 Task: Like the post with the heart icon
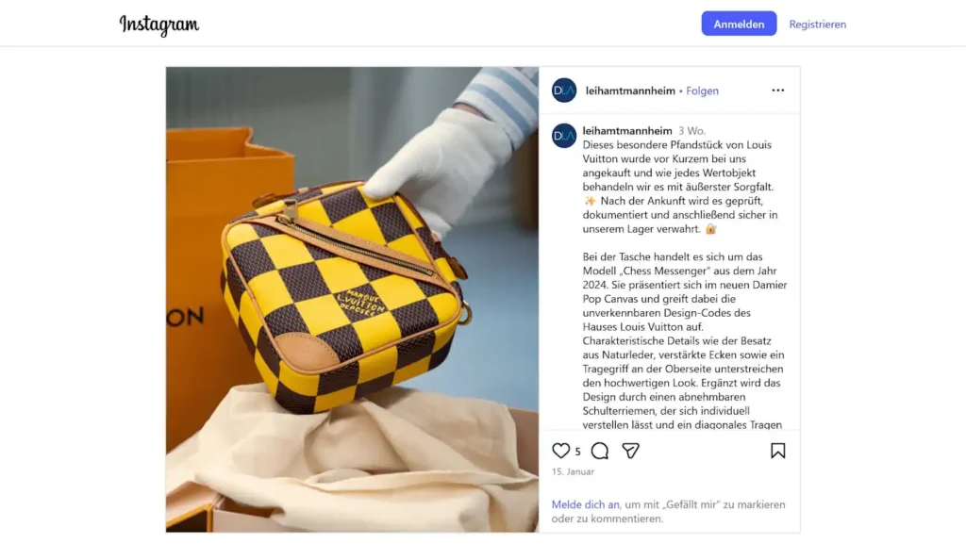click(x=560, y=451)
